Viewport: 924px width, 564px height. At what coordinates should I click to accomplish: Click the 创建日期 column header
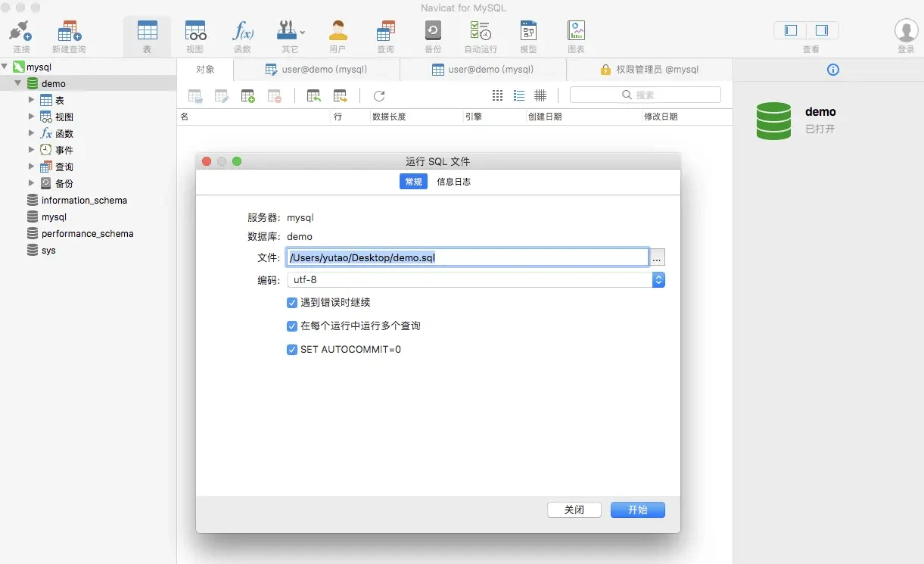(x=583, y=117)
